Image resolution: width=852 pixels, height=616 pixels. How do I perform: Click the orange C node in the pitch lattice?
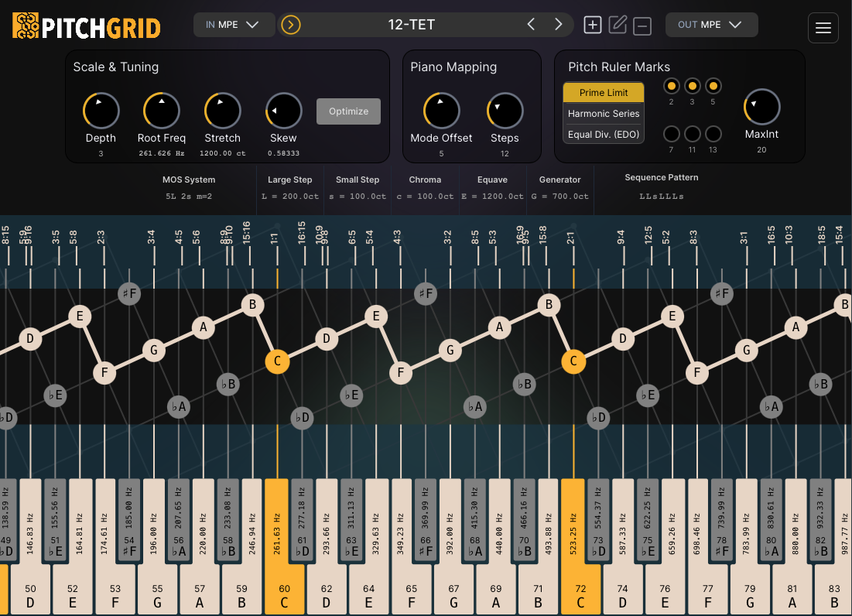tap(277, 361)
